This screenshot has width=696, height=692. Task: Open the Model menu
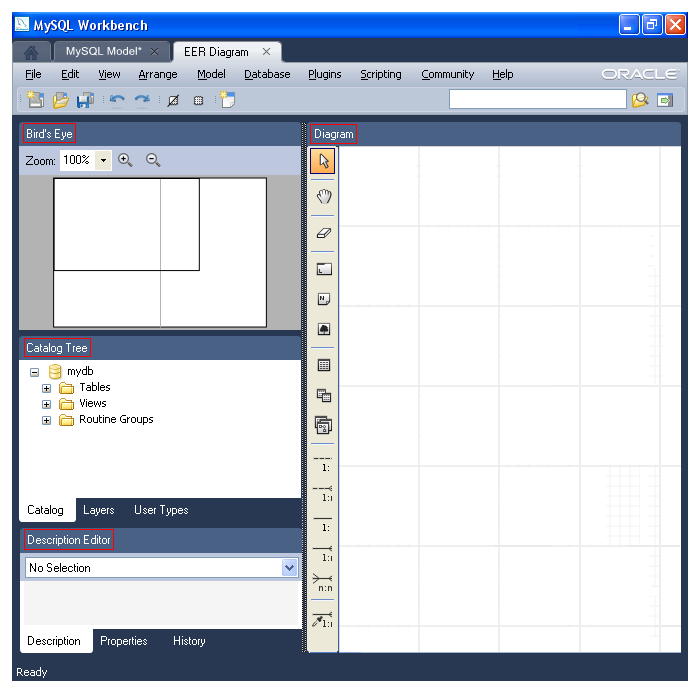click(211, 74)
